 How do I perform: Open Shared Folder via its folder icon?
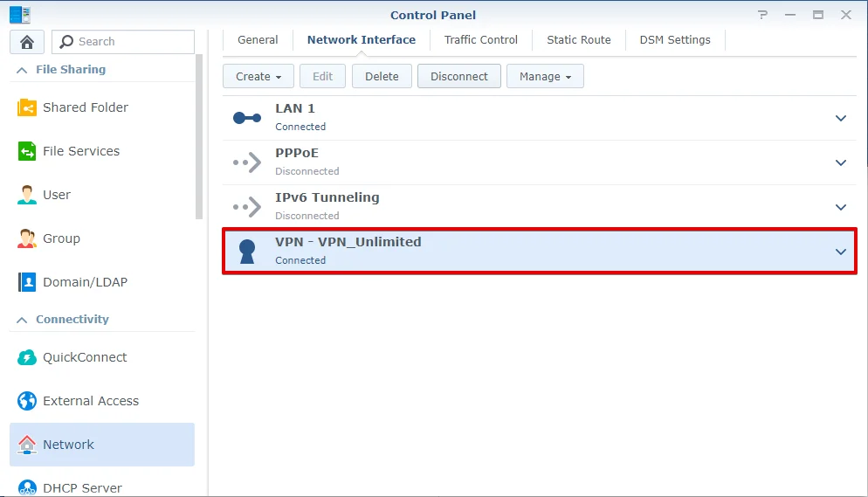pyautogui.click(x=27, y=107)
